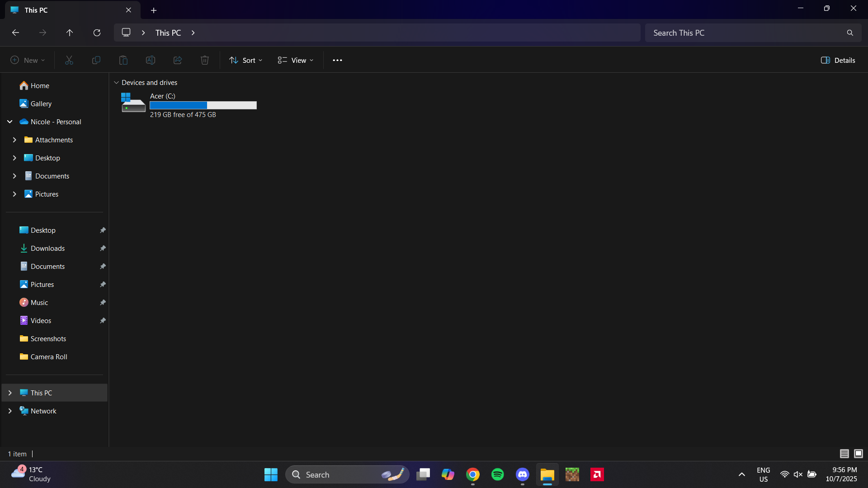
Task: Click the Copy icon in the toolbar
Action: pos(96,60)
